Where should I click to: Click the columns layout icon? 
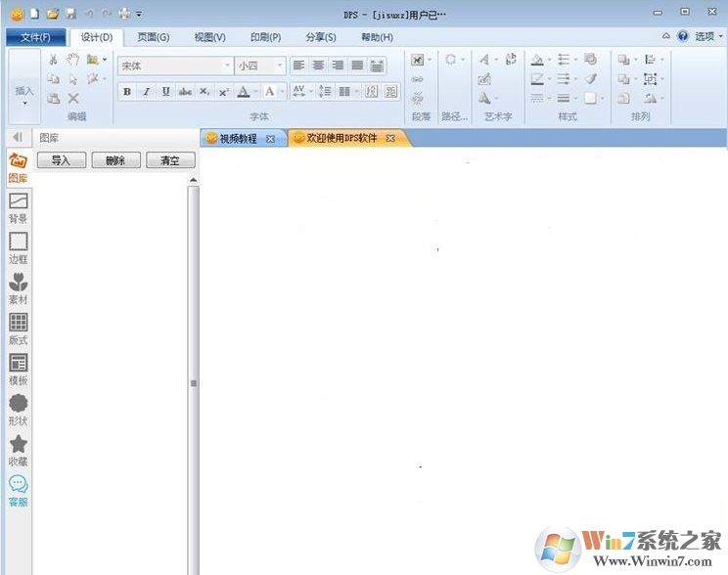click(344, 91)
